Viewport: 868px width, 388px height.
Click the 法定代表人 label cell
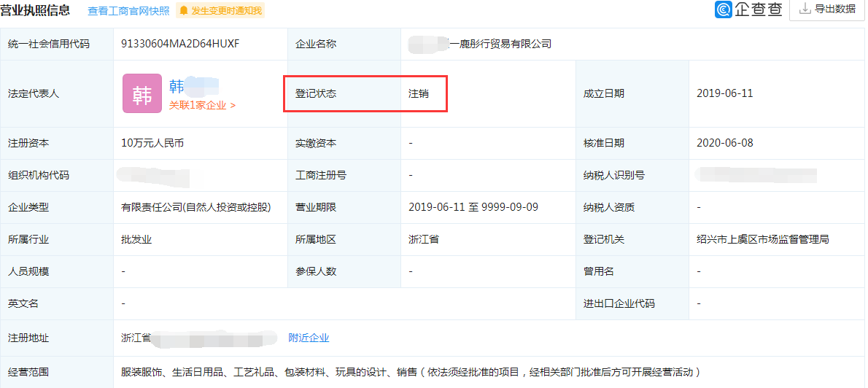click(x=57, y=93)
